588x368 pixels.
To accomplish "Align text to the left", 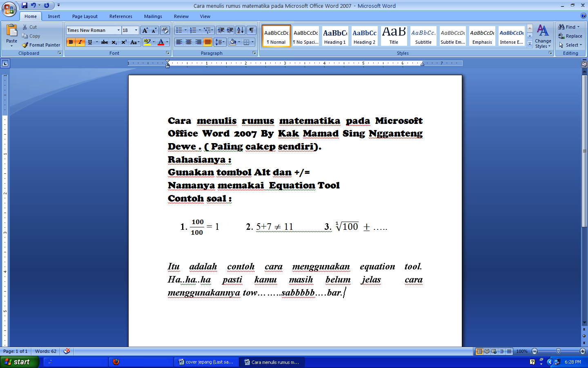I will [179, 42].
